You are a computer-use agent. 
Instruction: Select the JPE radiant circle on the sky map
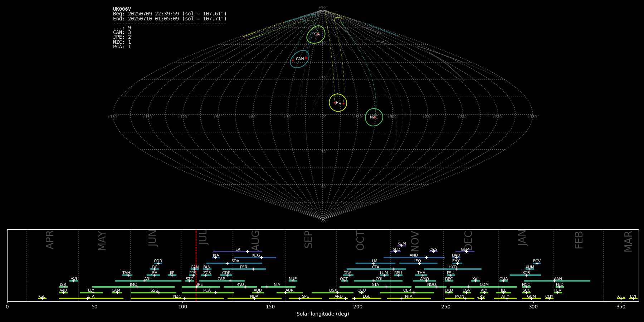pyautogui.click(x=338, y=103)
